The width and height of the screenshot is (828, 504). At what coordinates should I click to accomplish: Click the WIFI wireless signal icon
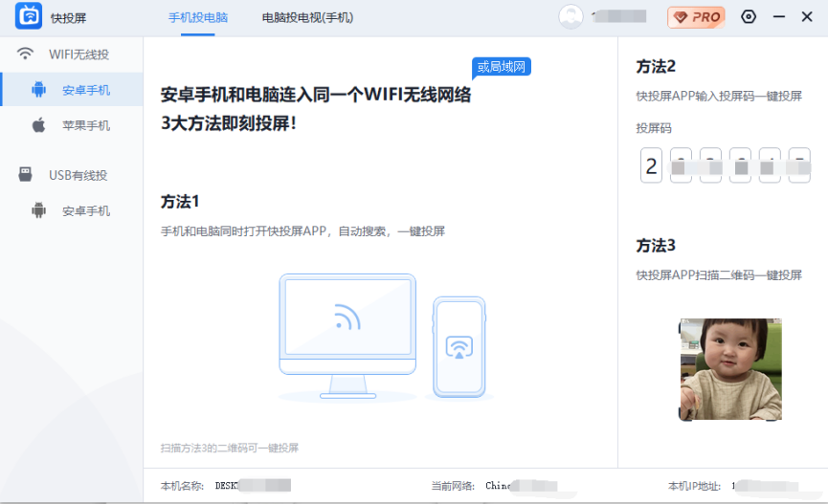point(25,54)
